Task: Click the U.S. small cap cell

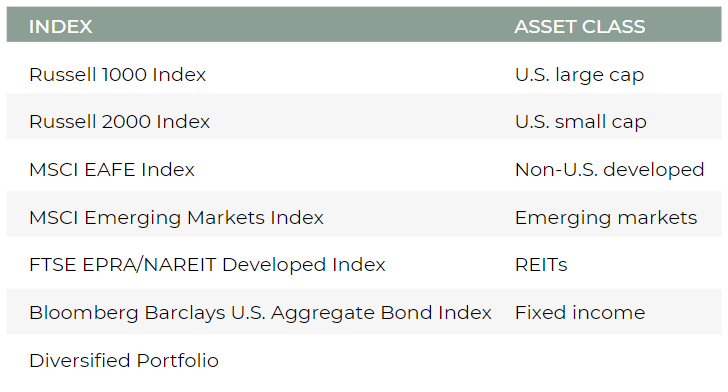Action: (581, 122)
